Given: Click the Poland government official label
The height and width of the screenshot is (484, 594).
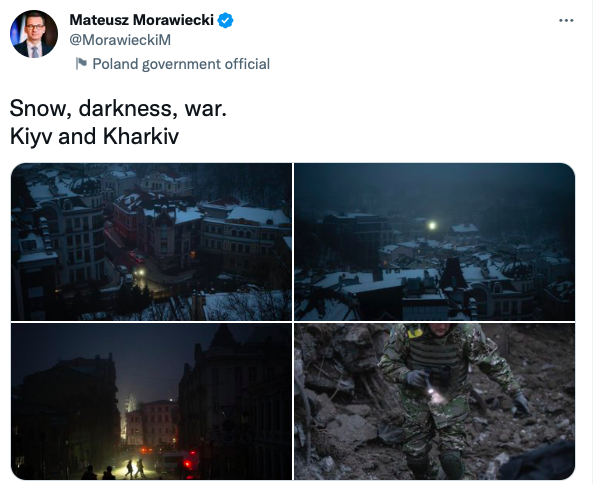Looking at the screenshot, I should [x=181, y=64].
